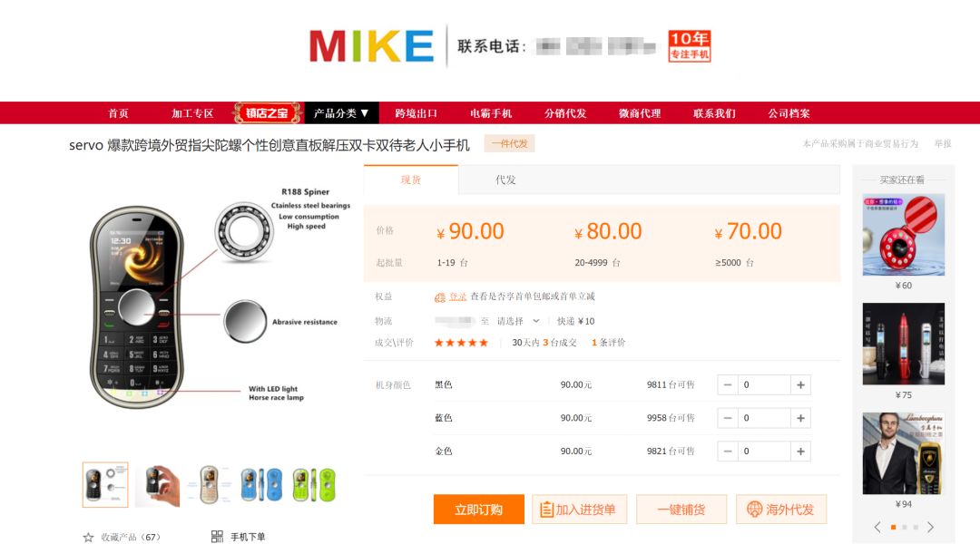Click 立即订购 to order now
980x544 pixels.
coord(479,509)
